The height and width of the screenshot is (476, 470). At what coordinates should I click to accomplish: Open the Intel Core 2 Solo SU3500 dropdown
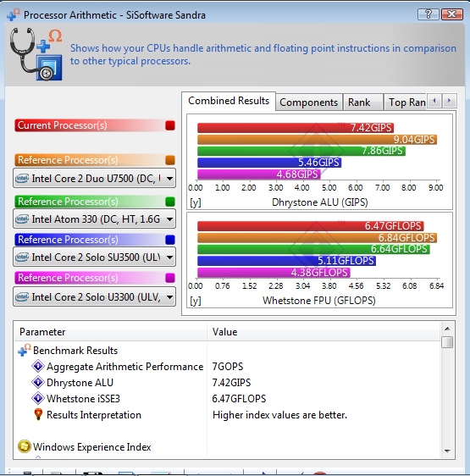point(95,257)
